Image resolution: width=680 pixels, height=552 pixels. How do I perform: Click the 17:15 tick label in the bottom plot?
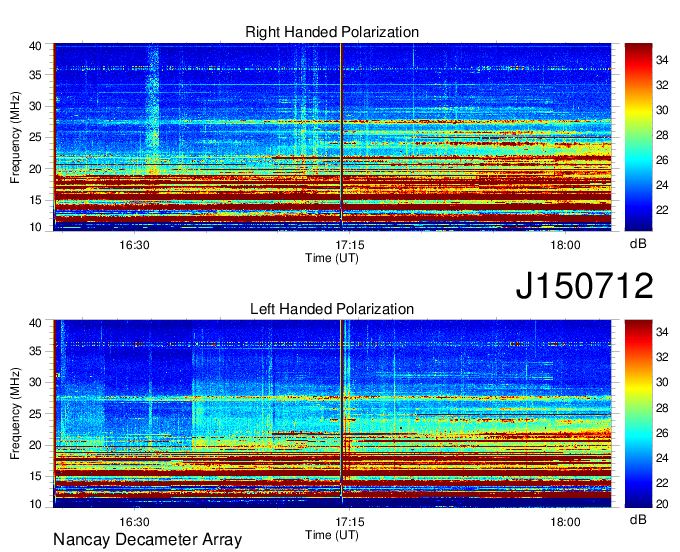click(x=350, y=522)
